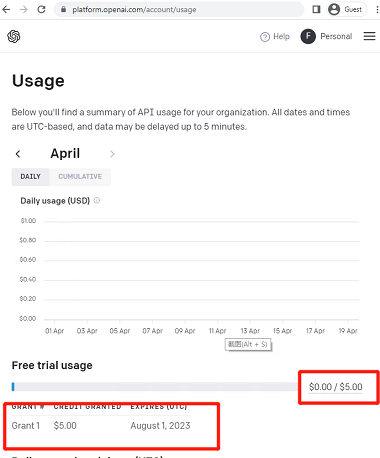Go back with browser back arrow

tap(6, 9)
